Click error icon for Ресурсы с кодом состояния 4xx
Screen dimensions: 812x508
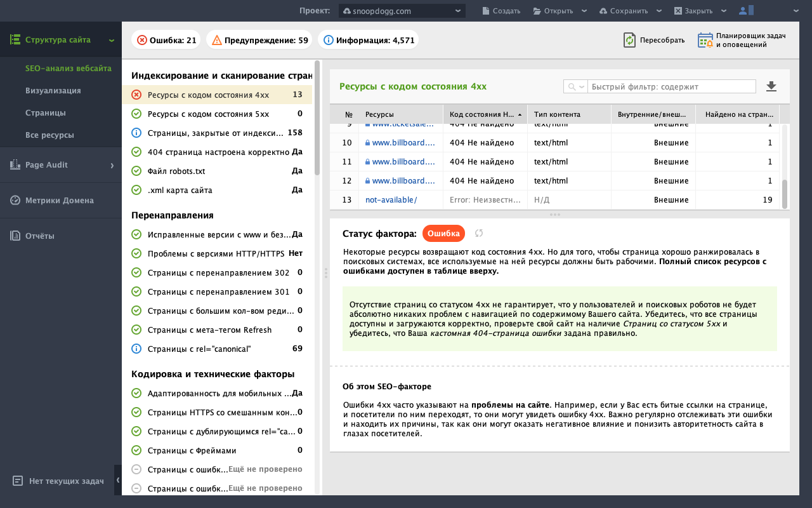tap(136, 95)
